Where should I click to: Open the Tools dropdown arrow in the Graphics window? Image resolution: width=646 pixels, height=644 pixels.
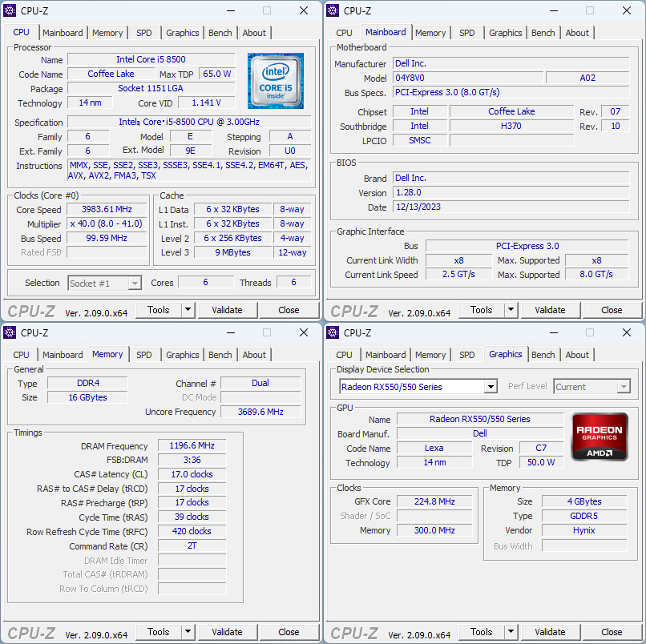pyautogui.click(x=511, y=632)
